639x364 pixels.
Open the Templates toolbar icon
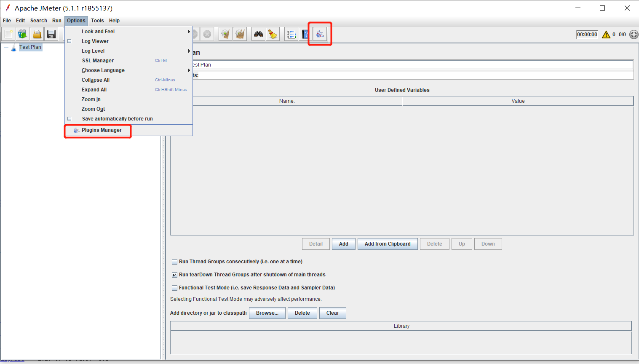pyautogui.click(x=23, y=34)
